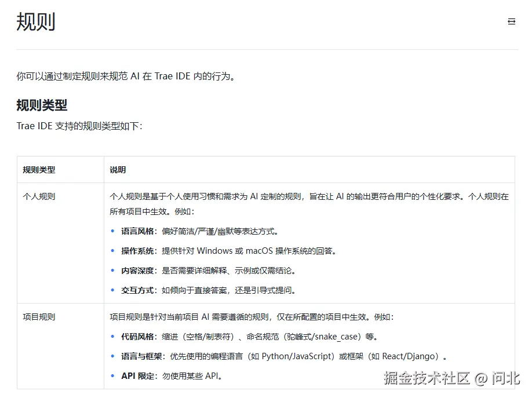The width and height of the screenshot is (532, 398).
Task: Click the page width toggle icon top right
Action: (x=511, y=21)
